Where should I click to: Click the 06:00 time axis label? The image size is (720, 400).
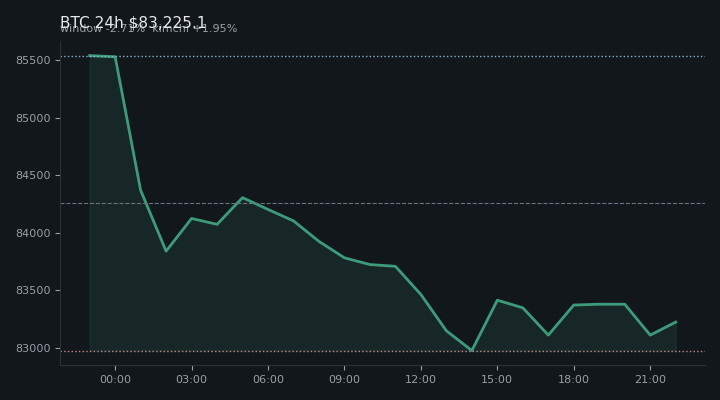268,379
